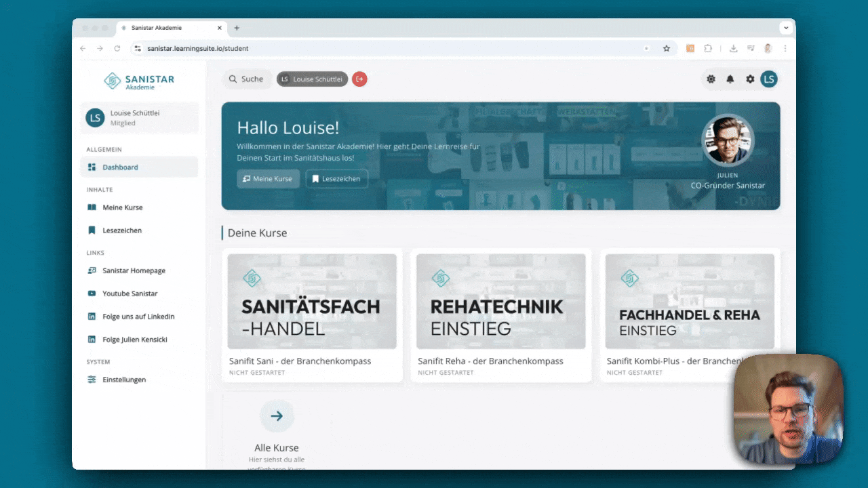Open the Sanistar Homepage link
868x488 pixels.
point(139,270)
